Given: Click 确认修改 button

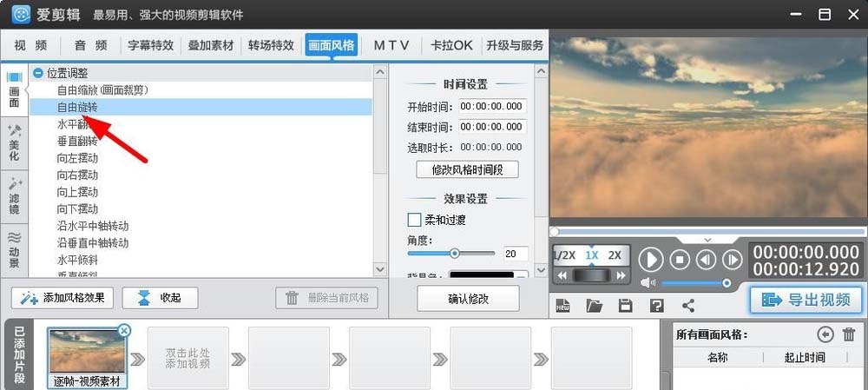Looking at the screenshot, I should click(469, 299).
